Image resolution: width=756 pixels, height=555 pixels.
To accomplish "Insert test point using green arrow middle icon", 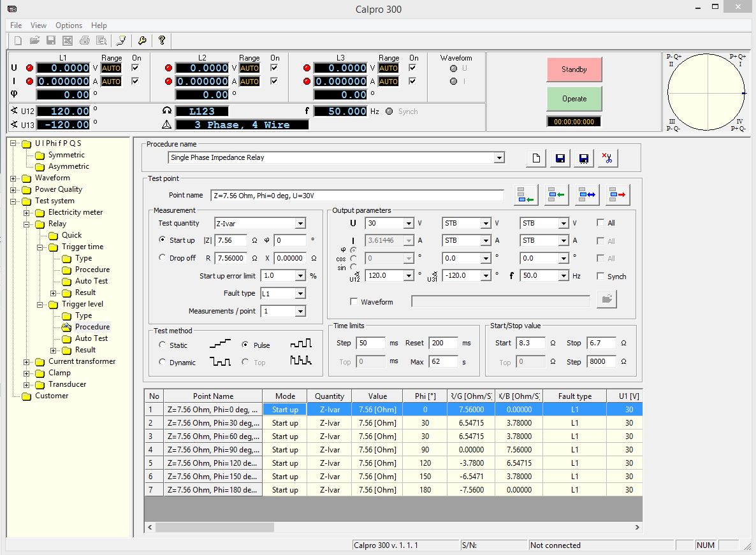I will coord(556,195).
